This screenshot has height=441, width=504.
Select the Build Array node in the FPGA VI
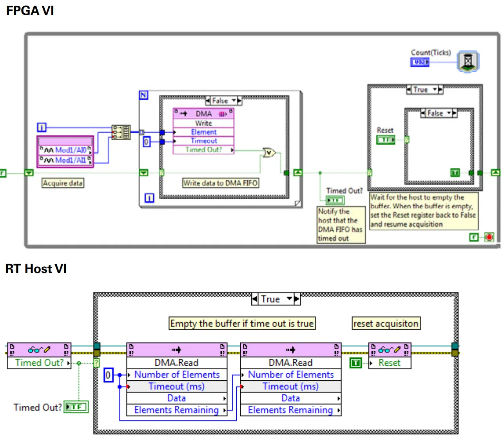[121, 132]
